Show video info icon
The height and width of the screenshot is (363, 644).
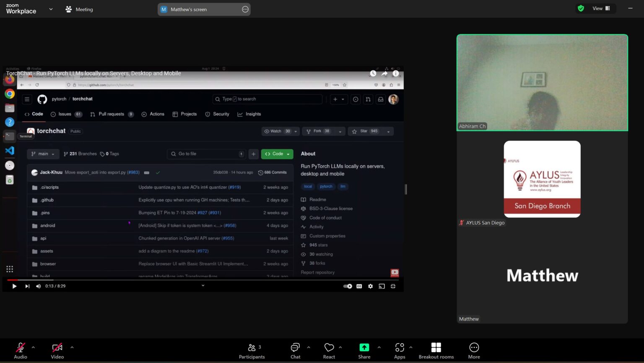(395, 73)
